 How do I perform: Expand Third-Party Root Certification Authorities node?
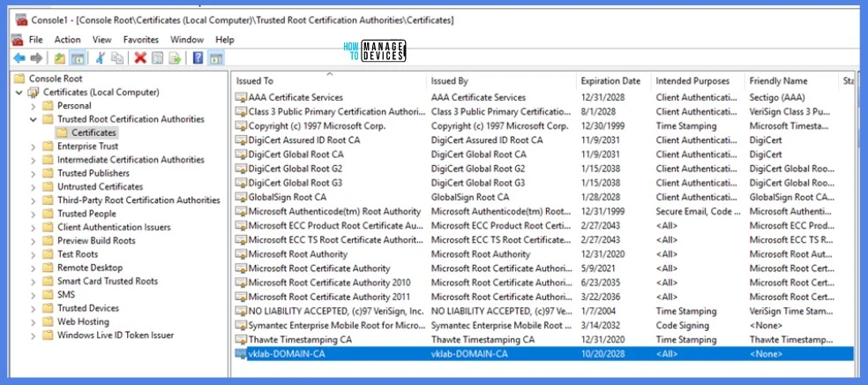(34, 200)
